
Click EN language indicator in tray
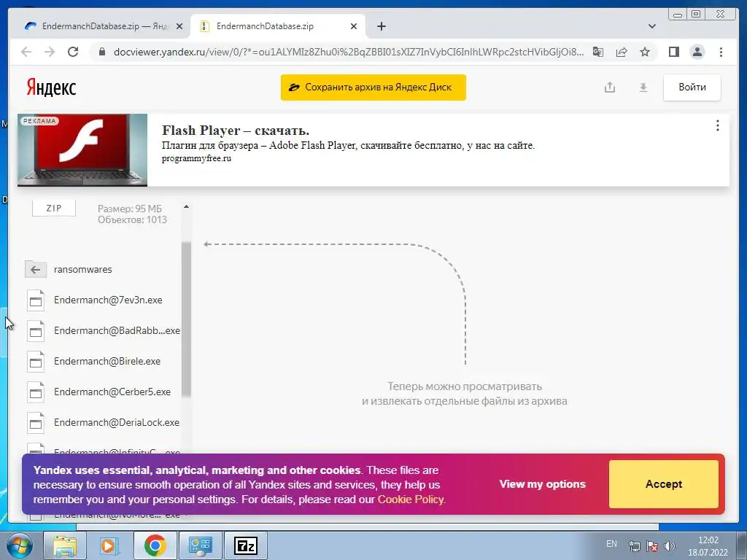point(612,544)
